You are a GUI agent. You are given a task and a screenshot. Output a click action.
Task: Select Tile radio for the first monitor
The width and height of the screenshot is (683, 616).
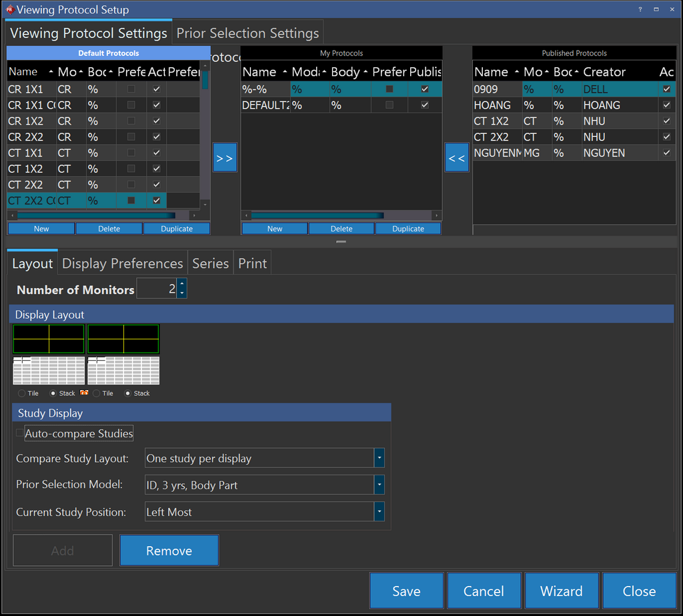point(22,393)
